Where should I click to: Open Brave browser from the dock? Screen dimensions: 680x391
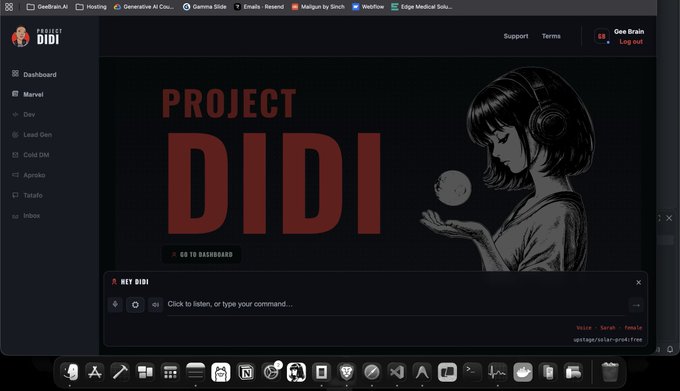click(347, 372)
